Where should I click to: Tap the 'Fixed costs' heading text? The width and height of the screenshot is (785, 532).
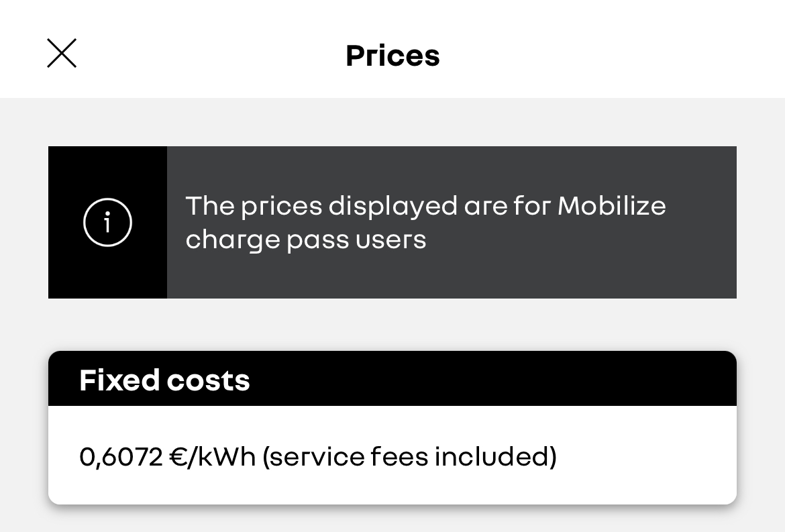(164, 380)
